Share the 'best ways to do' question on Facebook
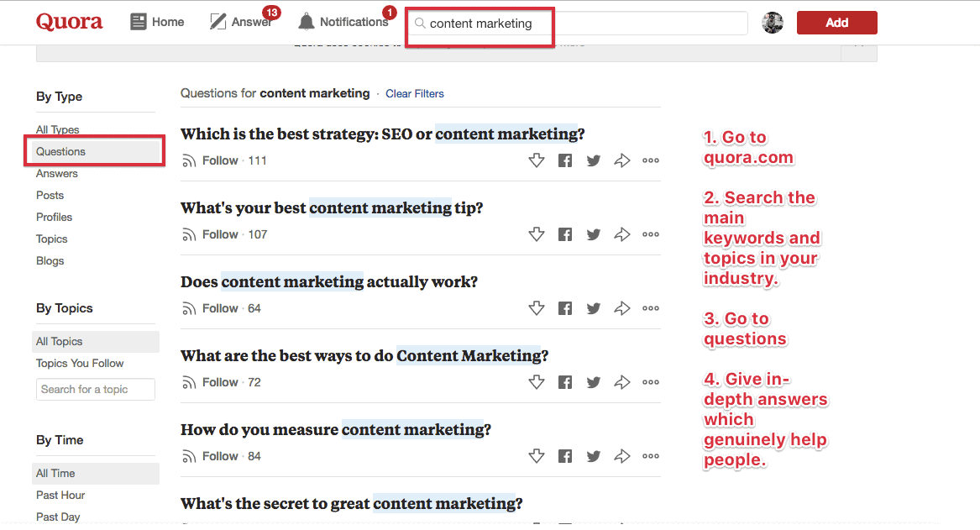This screenshot has width=980, height=530. coord(565,382)
